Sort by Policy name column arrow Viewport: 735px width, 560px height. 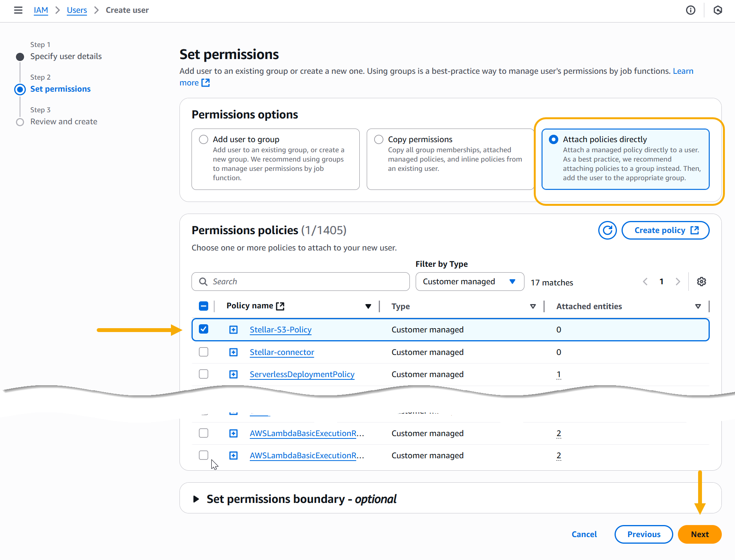(368, 306)
